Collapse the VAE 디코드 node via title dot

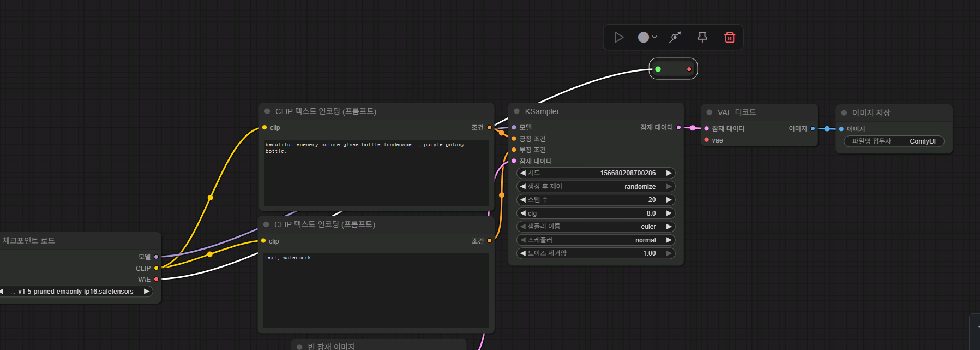[709, 112]
